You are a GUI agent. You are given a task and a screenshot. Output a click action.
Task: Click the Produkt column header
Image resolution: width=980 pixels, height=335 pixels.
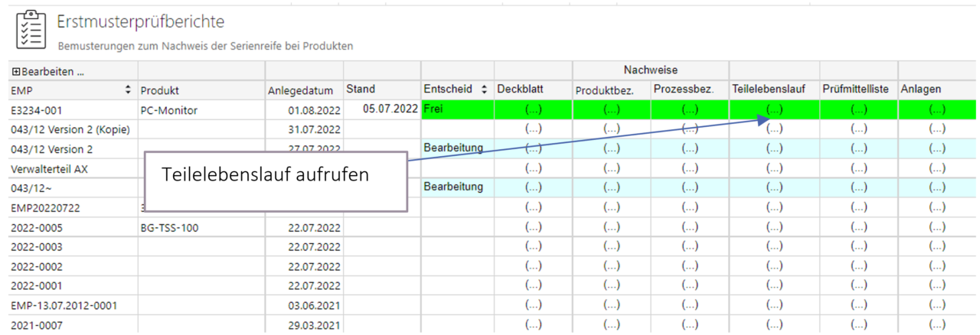pyautogui.click(x=159, y=90)
